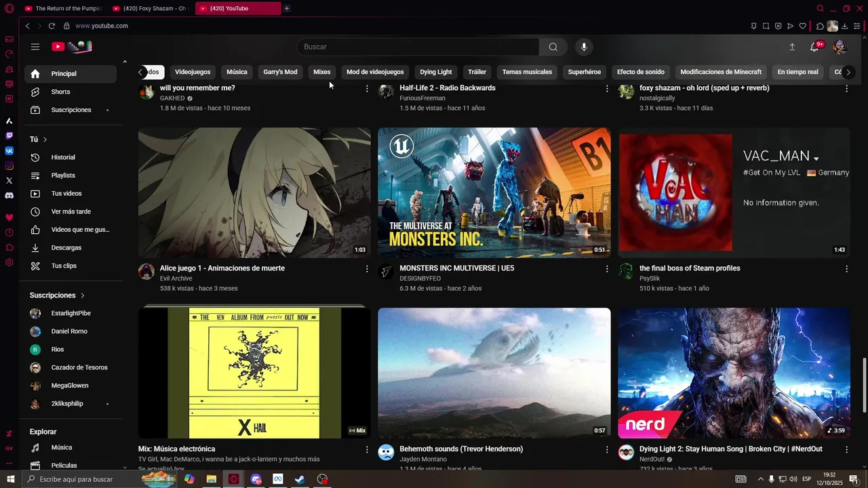Viewport: 868px width, 488px height.
Task: Open the 'Cazador de Tesoros' channel
Action: pyautogui.click(x=71, y=367)
